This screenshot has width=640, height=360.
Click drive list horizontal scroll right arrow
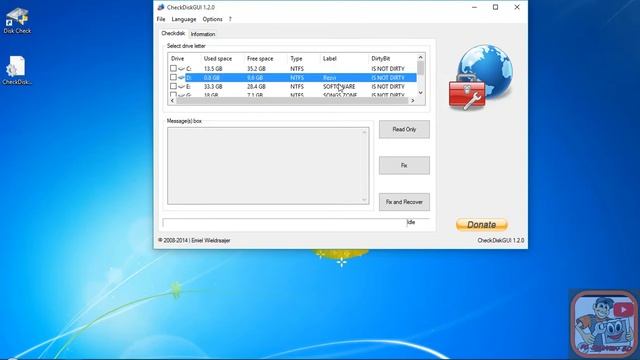(413, 100)
